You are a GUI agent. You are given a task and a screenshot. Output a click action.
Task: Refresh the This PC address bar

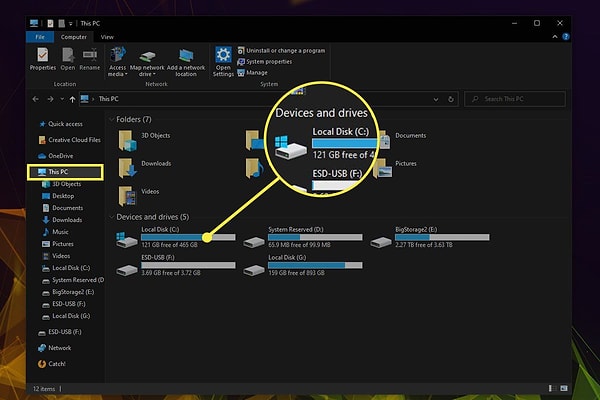coord(451,99)
